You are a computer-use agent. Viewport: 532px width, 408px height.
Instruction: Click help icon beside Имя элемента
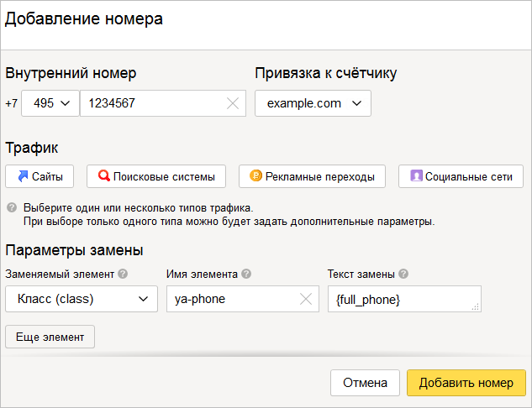pos(246,274)
